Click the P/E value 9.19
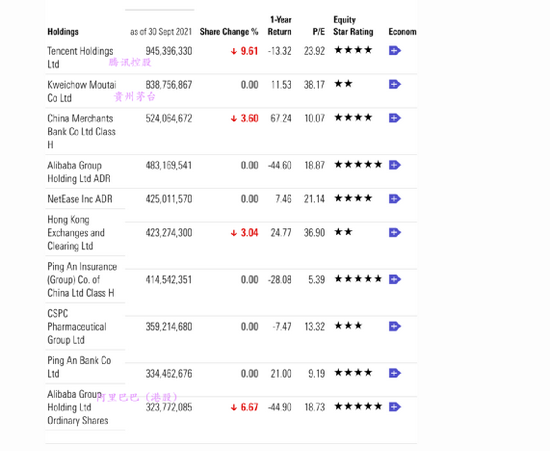Viewport: 550px width, 451px height. [317, 374]
